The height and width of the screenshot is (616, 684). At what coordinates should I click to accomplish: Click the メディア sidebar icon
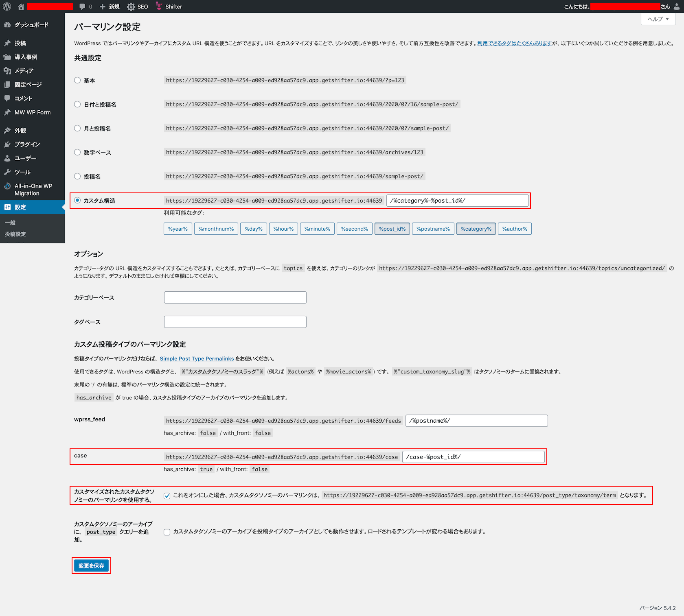pyautogui.click(x=7, y=71)
